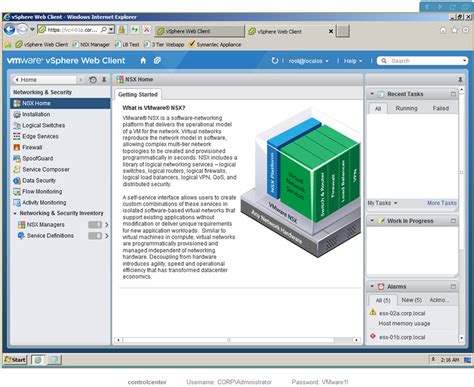Click the security lock icon in address bar
474x387 pixels.
[x=122, y=30]
